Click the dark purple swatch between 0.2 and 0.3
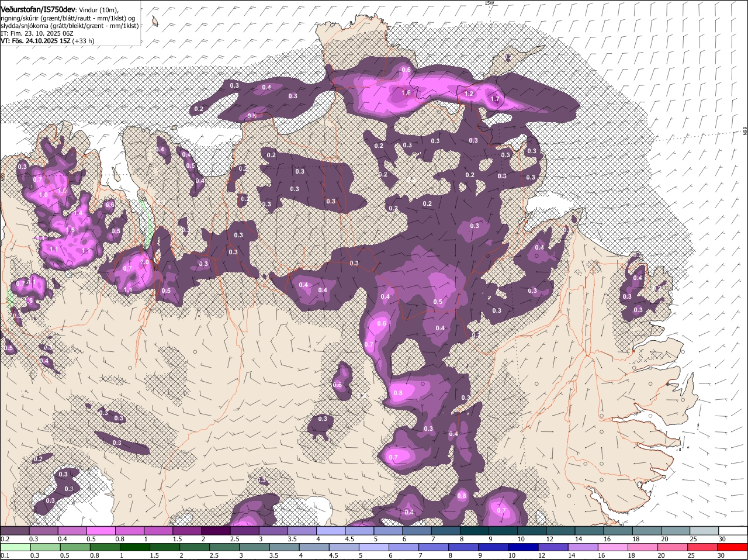748x560 pixels. 15,530
